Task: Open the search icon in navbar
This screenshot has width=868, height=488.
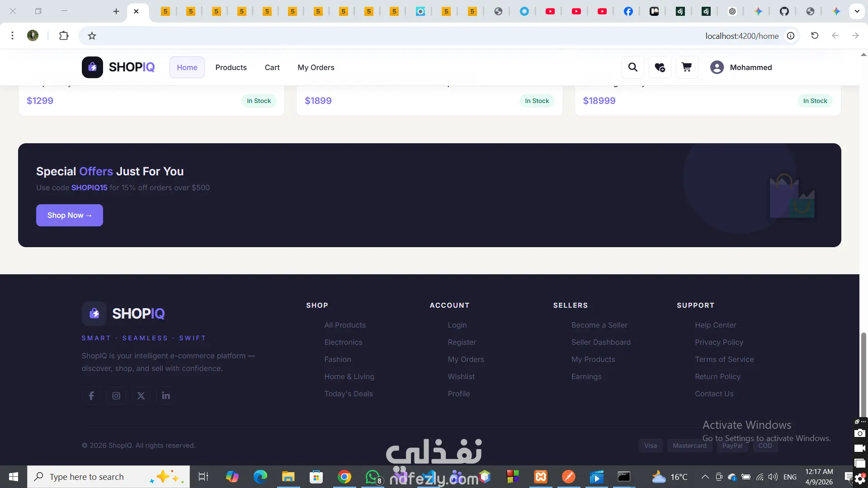Action: [x=633, y=67]
